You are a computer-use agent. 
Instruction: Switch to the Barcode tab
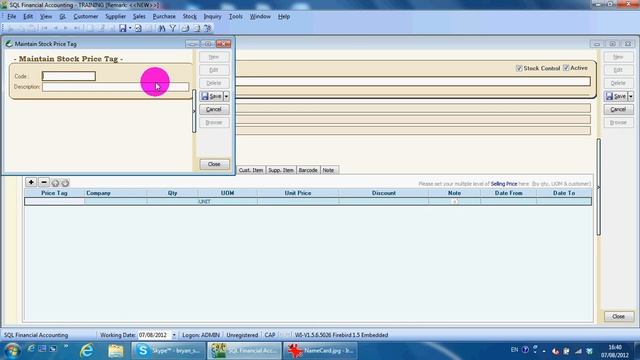pos(308,170)
